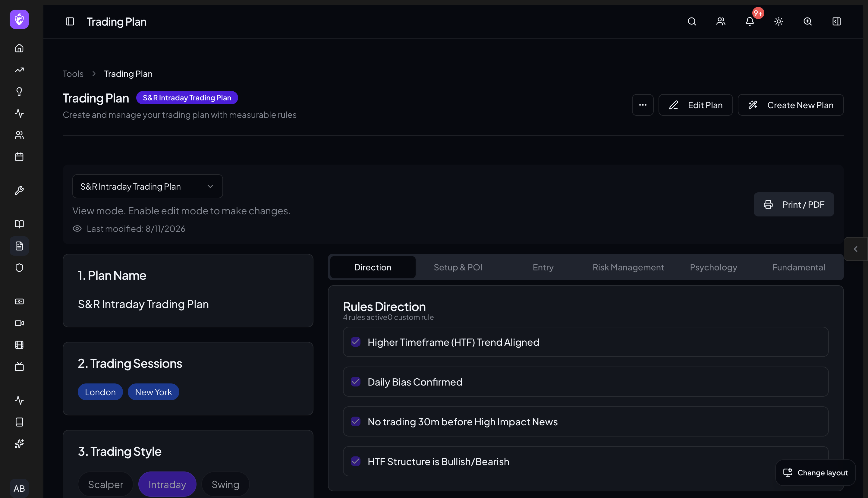
Task: Toggle HTF Structure is Bullish/Bearish checkbox
Action: point(356,461)
